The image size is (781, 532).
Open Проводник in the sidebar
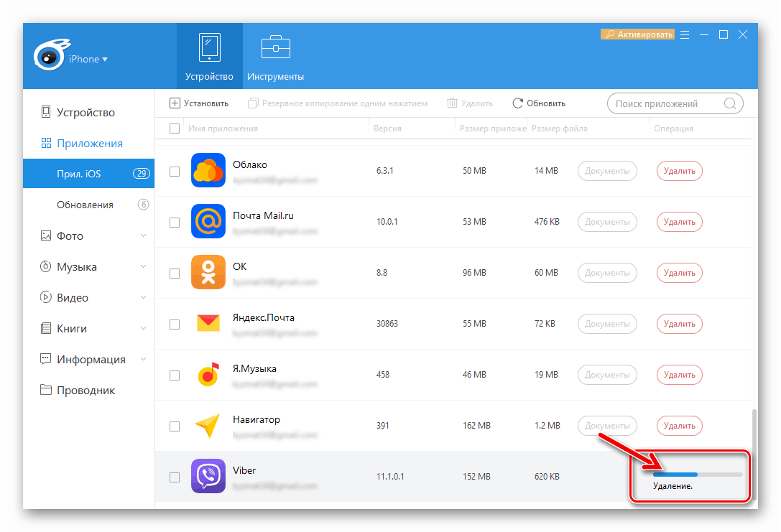86,390
